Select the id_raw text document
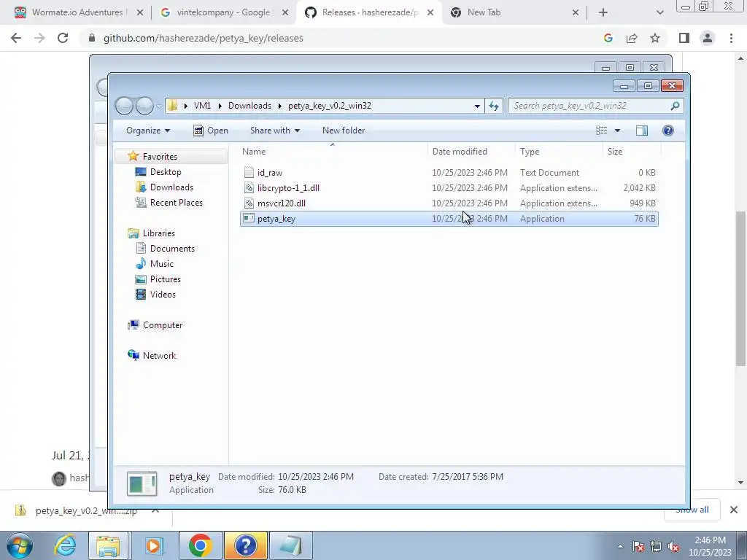747x560 pixels. pos(449,172)
